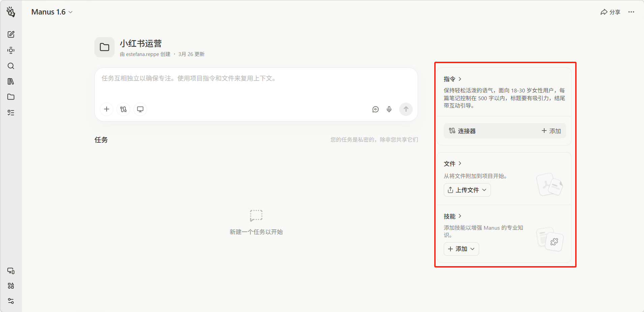Open search with the magnifier icon
This screenshot has width=644, height=312.
(11, 66)
